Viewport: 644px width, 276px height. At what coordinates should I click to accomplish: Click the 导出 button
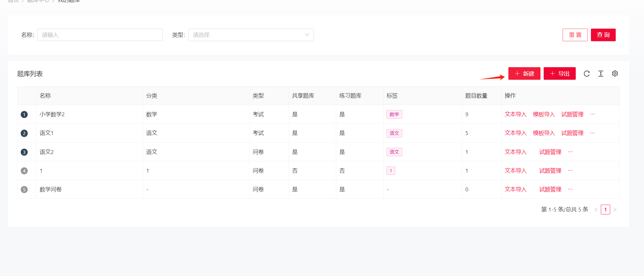[560, 74]
